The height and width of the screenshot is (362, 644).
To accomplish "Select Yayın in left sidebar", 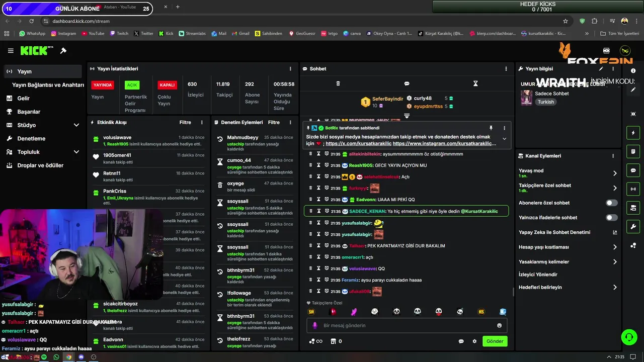I will [42, 71].
